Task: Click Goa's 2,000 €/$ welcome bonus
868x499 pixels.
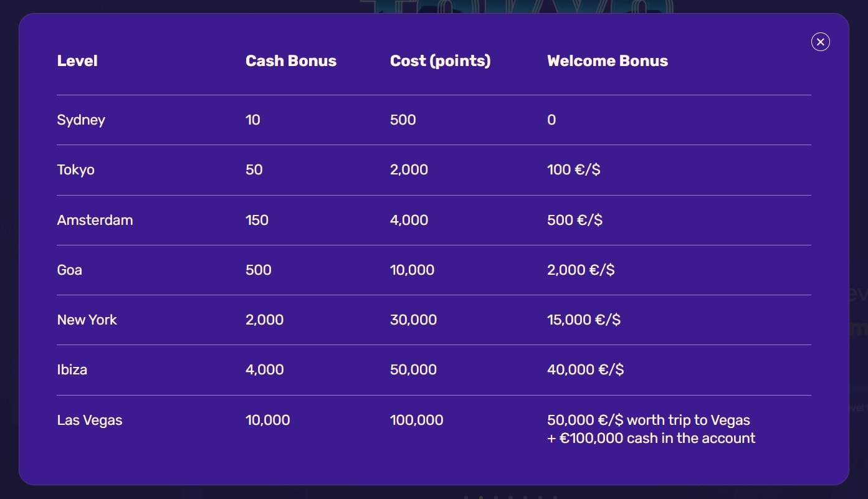Action: (x=581, y=270)
